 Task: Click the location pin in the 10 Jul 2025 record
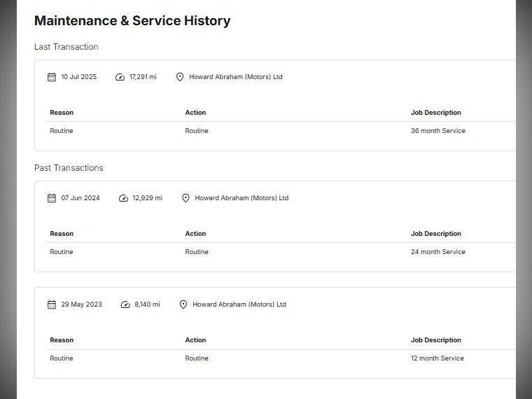point(180,77)
